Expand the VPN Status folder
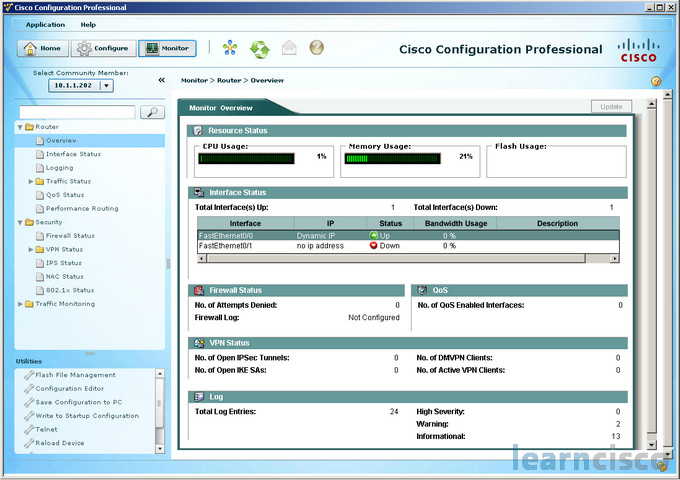 31,249
